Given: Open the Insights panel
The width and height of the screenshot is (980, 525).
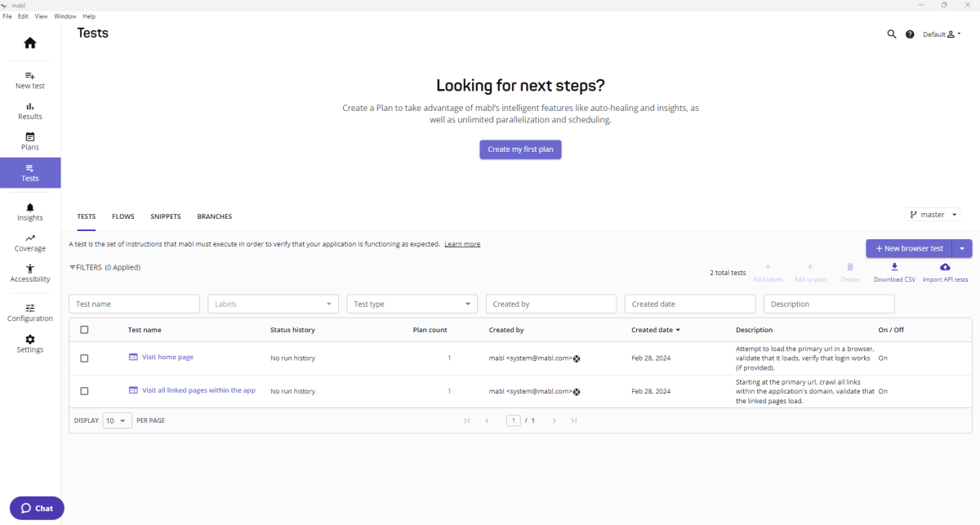Looking at the screenshot, I should [x=29, y=212].
